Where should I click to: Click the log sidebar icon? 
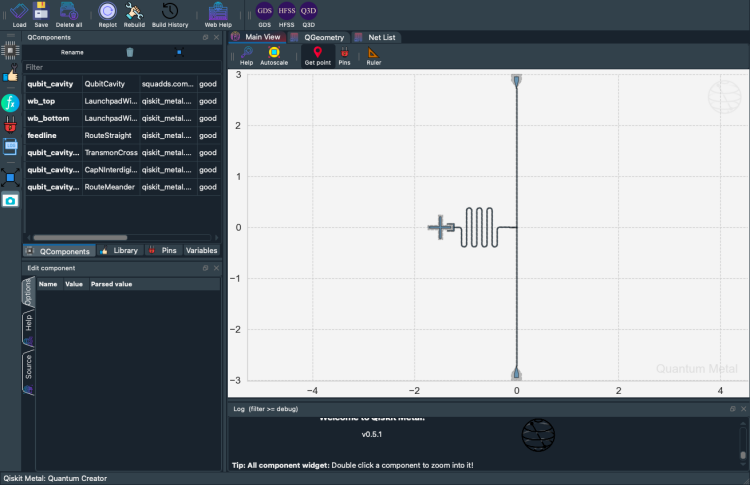point(10,146)
